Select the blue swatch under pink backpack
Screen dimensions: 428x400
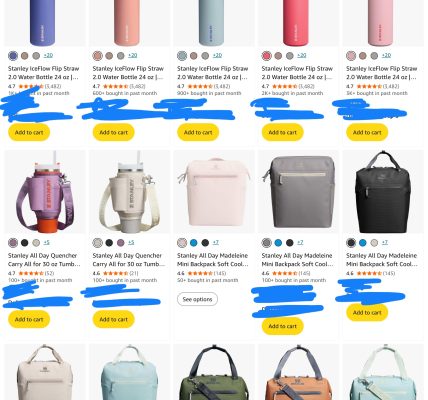(x=194, y=243)
